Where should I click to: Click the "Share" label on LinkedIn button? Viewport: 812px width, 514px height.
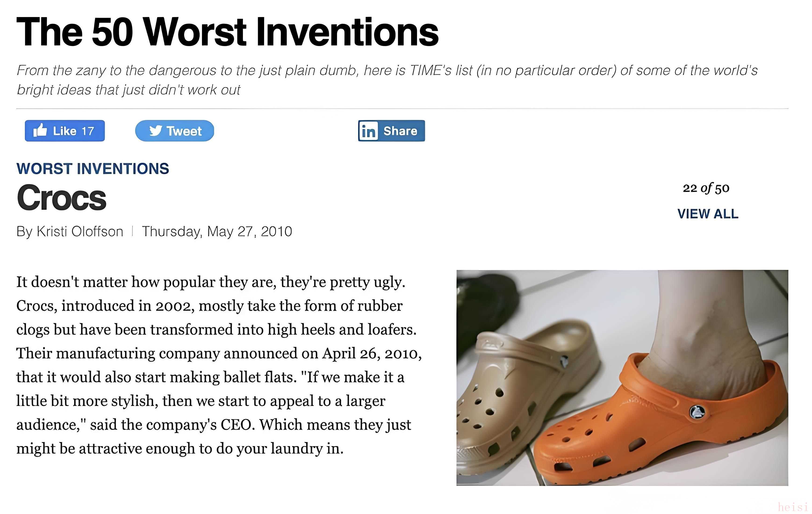point(400,131)
